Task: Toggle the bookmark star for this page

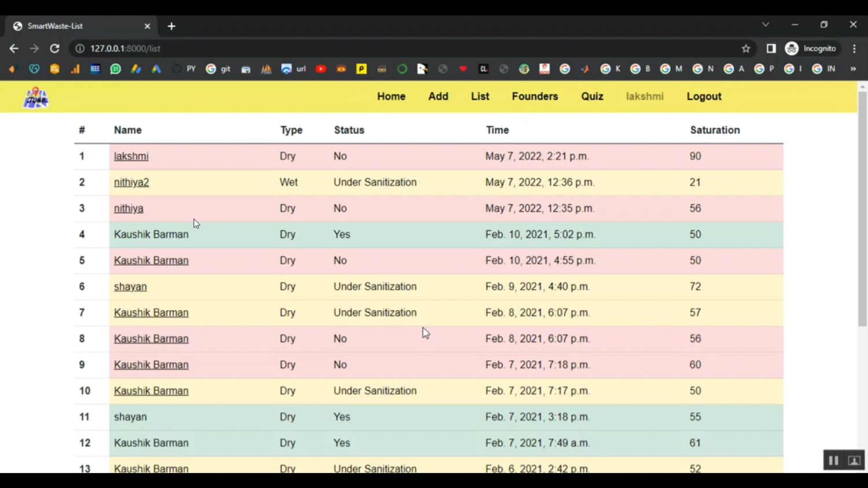Action: (x=746, y=49)
